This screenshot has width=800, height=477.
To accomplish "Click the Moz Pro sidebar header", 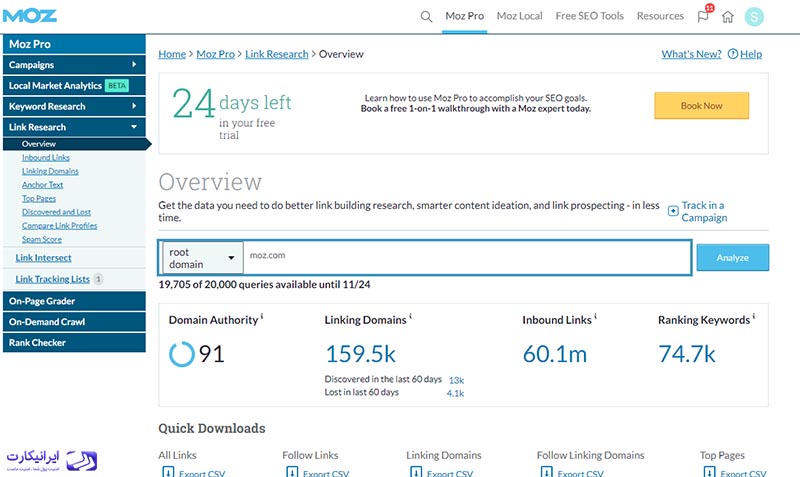I will tap(74, 44).
